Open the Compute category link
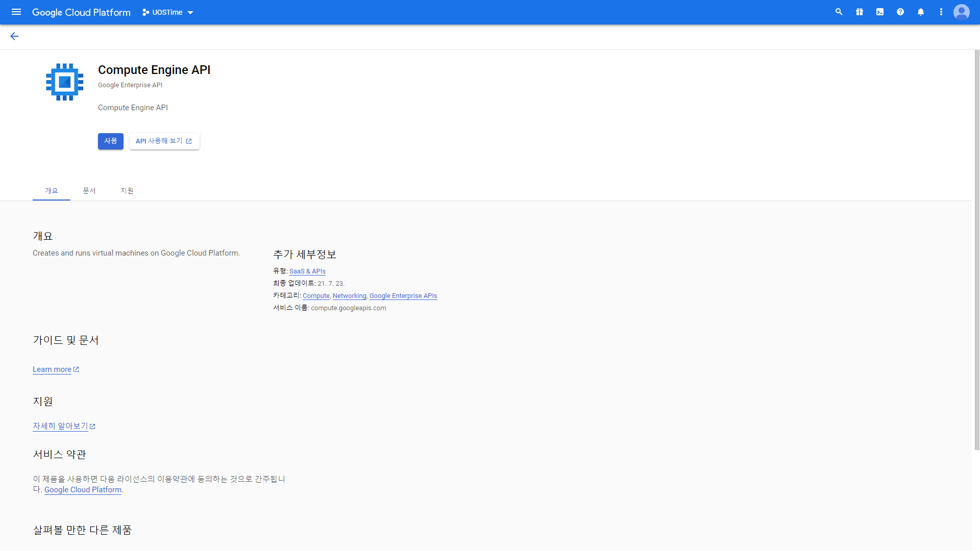This screenshot has width=980, height=551. coord(316,296)
